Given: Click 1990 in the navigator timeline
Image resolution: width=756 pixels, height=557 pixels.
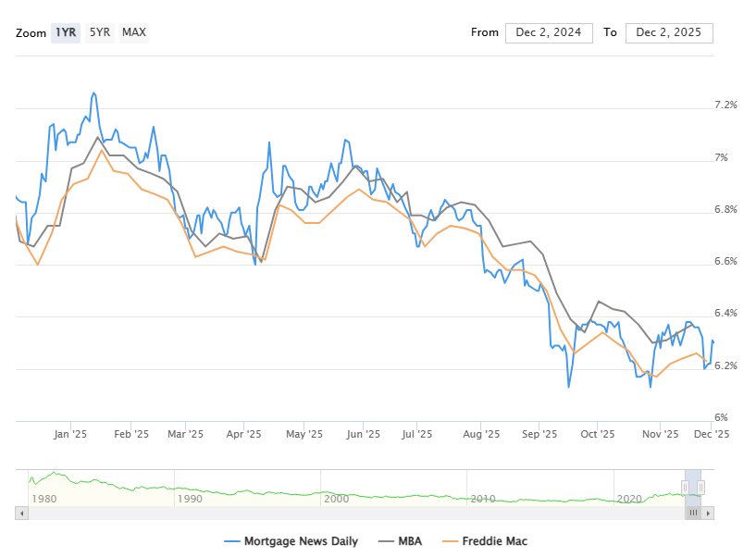Looking at the screenshot, I should (x=189, y=499).
